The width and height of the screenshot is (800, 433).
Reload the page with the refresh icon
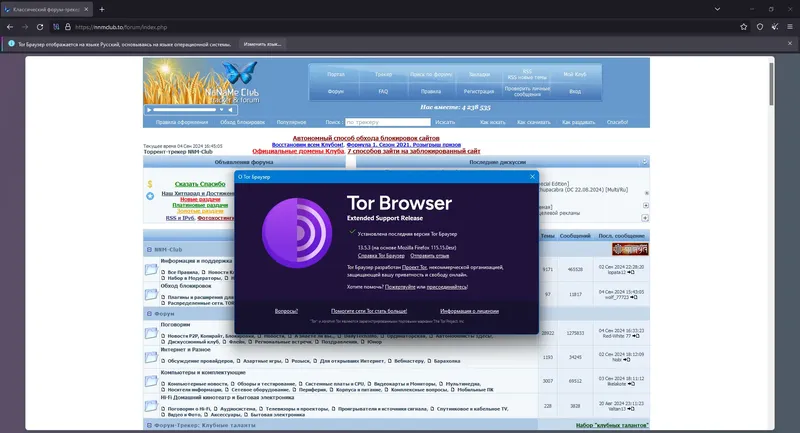40,27
